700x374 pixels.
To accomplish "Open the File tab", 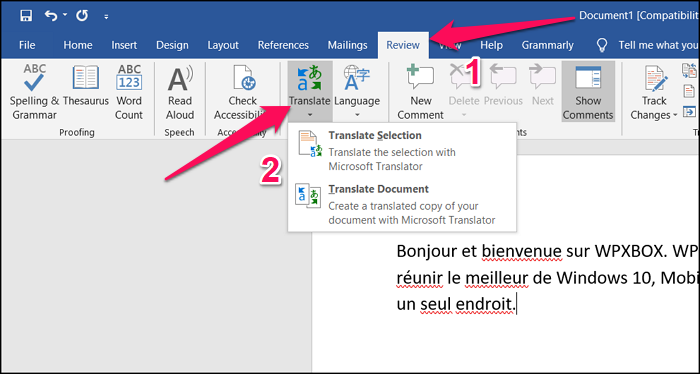I will [x=27, y=45].
